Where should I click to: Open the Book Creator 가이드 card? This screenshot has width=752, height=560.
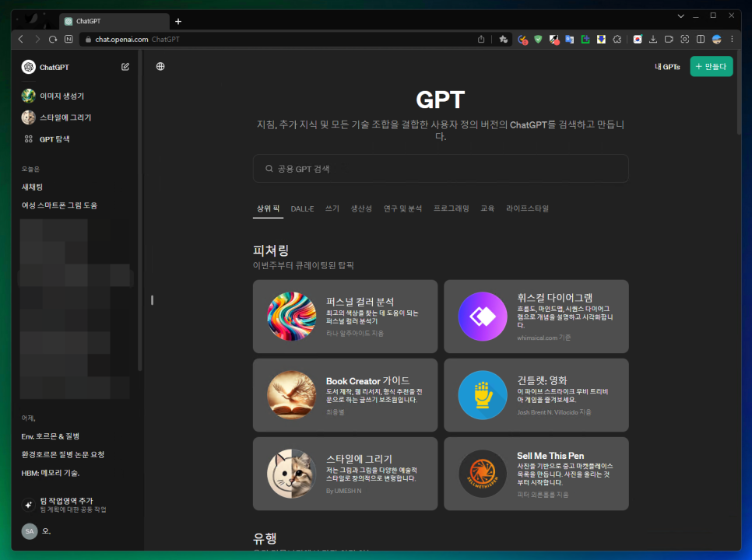346,395
